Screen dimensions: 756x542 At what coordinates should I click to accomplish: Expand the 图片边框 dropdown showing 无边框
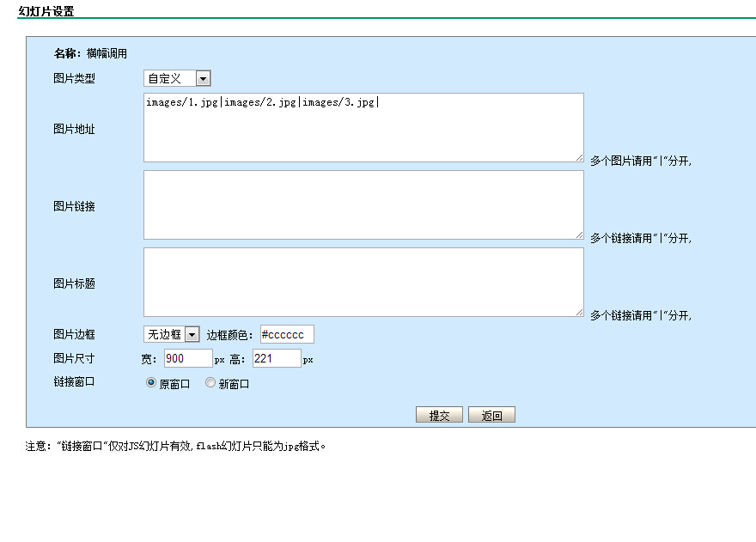[171, 334]
